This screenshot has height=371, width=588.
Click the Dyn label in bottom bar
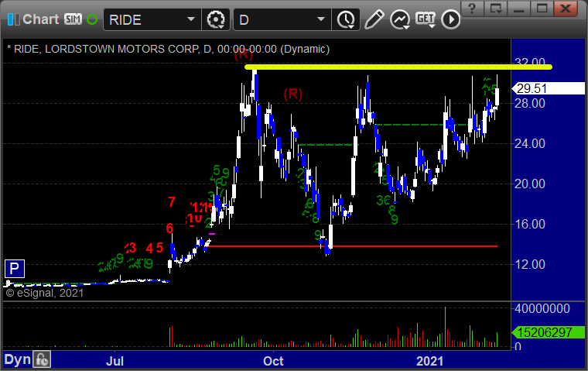pos(17,359)
